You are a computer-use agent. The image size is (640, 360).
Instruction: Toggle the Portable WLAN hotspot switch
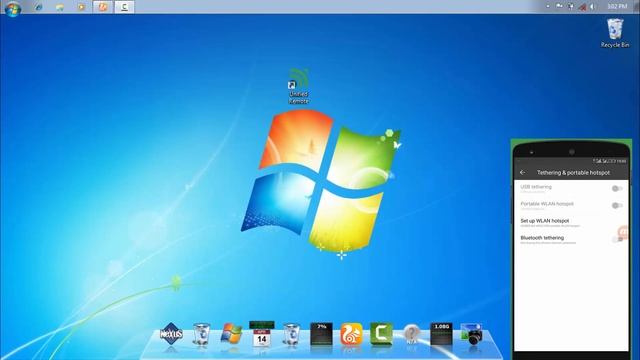[x=617, y=205]
